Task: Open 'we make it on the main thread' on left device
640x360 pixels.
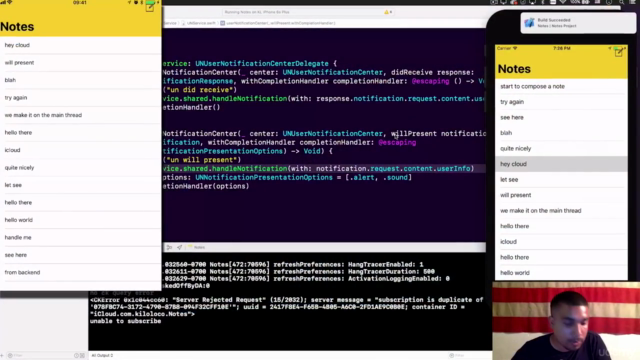Action: click(80, 115)
